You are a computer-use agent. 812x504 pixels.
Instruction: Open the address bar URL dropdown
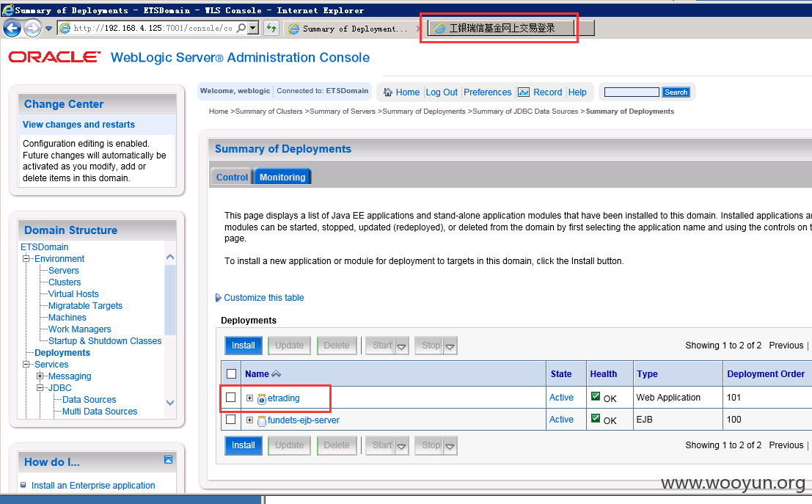click(x=253, y=28)
